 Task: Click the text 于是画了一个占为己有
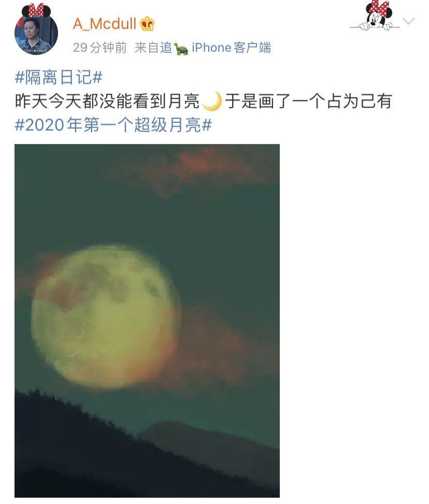pos(308,101)
